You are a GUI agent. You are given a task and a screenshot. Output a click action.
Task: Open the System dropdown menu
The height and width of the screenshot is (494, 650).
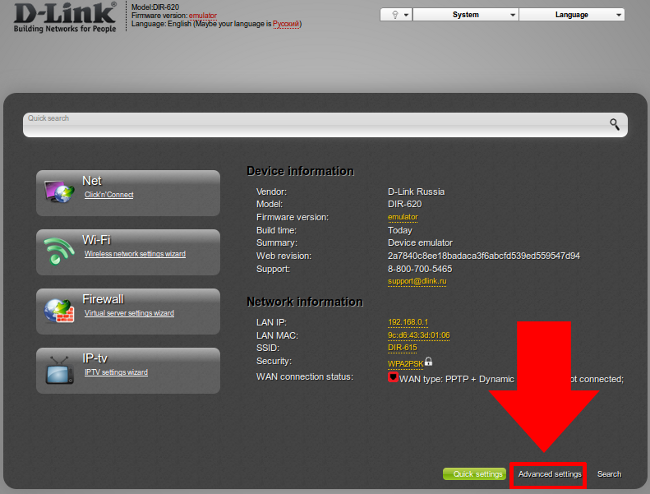466,15
